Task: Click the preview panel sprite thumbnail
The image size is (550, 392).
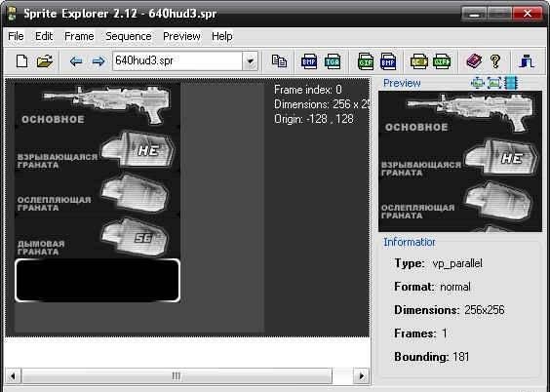Action: pyautogui.click(x=460, y=161)
